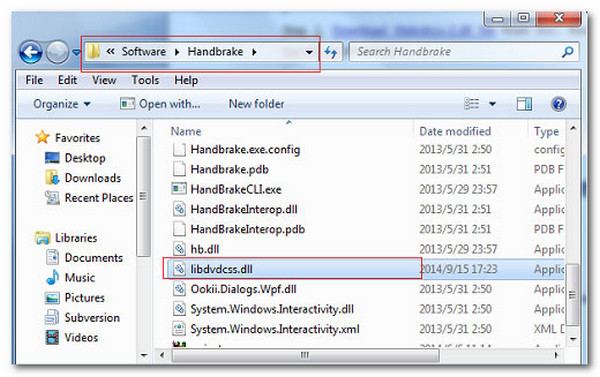The height and width of the screenshot is (377, 600).
Task: Open the Edit menu
Action: 67,80
